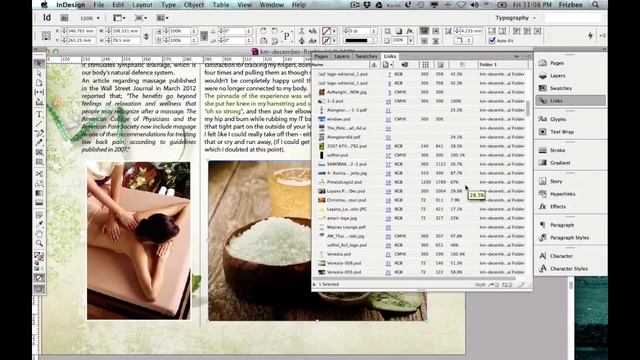
Task: Switch to the Layers tab in floating panel
Action: 341,56
